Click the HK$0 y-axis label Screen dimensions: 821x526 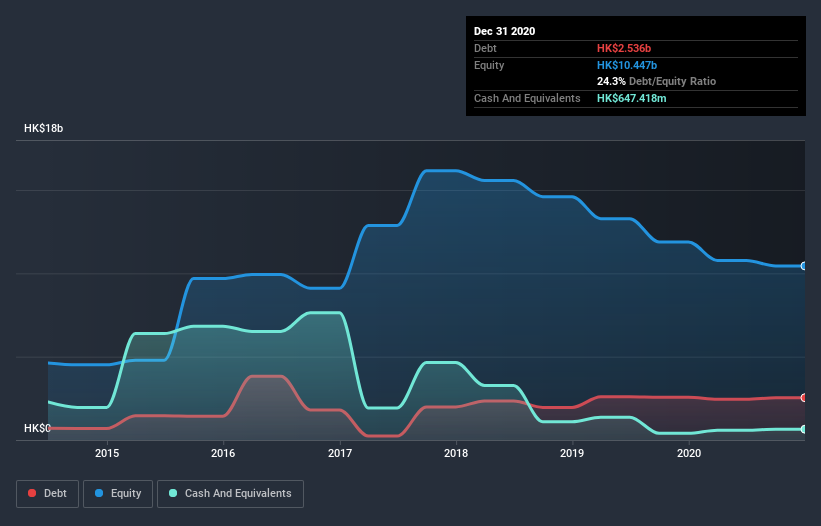[x=37, y=428]
